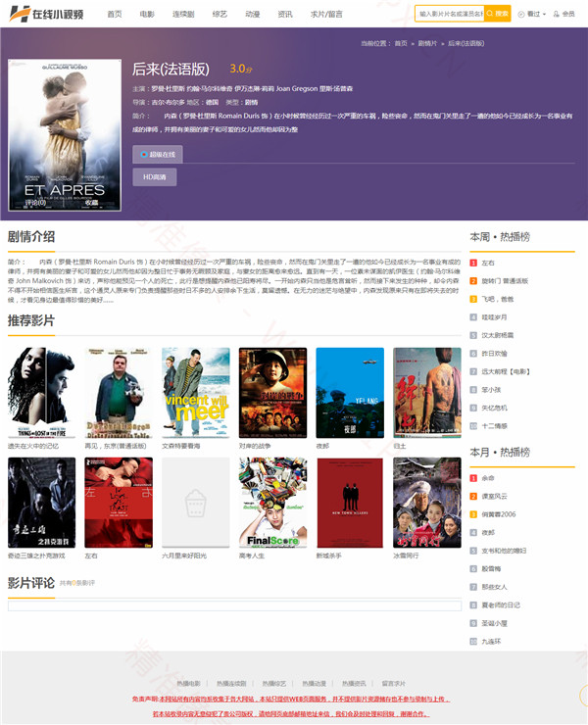
Task: Click the number 1 rank badge beside 余命
Action: click(x=473, y=478)
